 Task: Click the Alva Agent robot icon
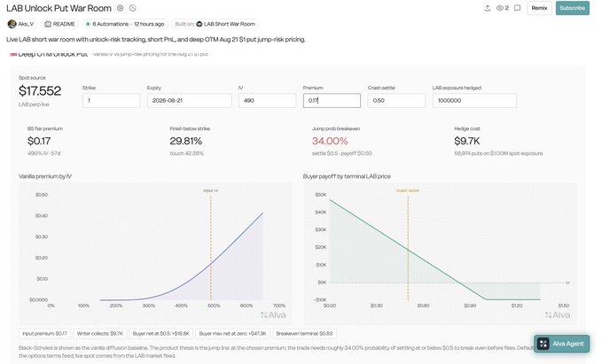pyautogui.click(x=543, y=344)
